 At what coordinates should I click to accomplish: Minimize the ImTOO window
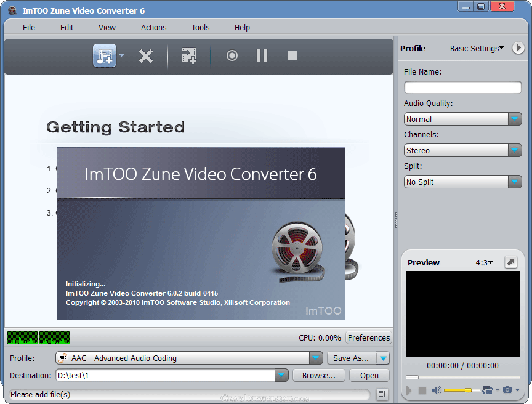point(465,7)
